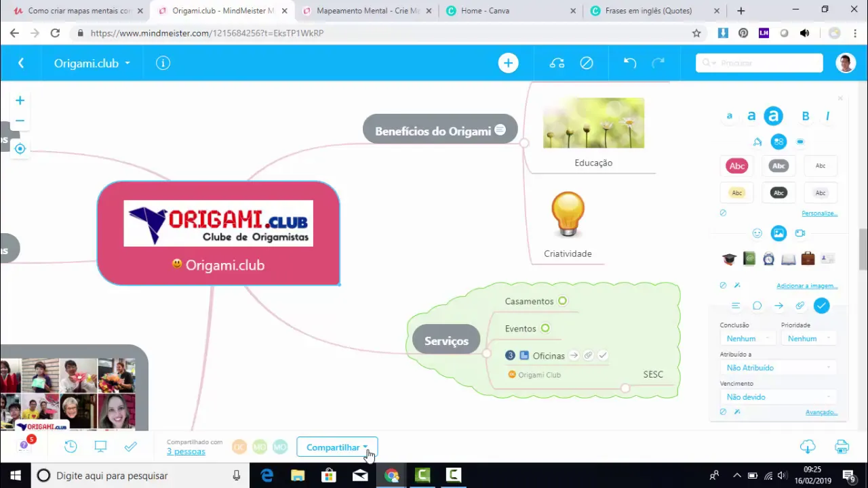Open the history mode clock icon
This screenshot has height=488, width=868.
(71, 447)
